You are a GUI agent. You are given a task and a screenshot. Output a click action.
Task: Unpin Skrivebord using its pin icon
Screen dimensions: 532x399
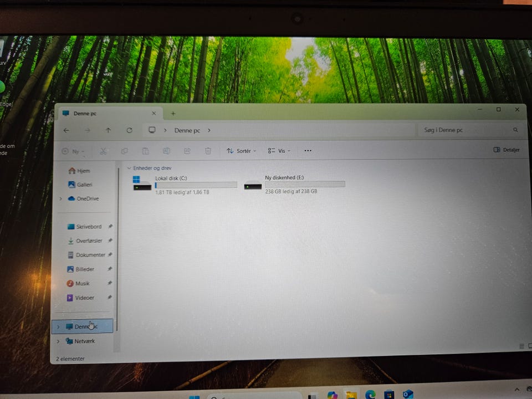coord(110,226)
